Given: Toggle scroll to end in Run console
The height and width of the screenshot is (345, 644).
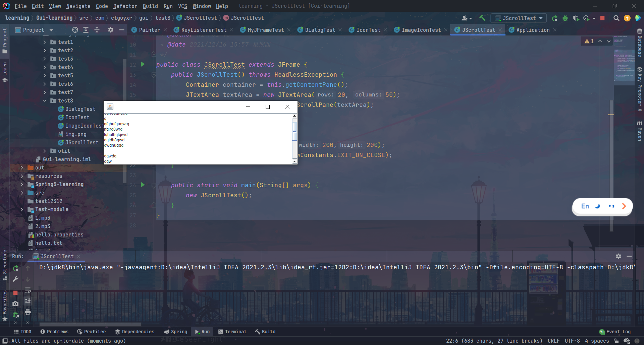Looking at the screenshot, I should click(28, 301).
